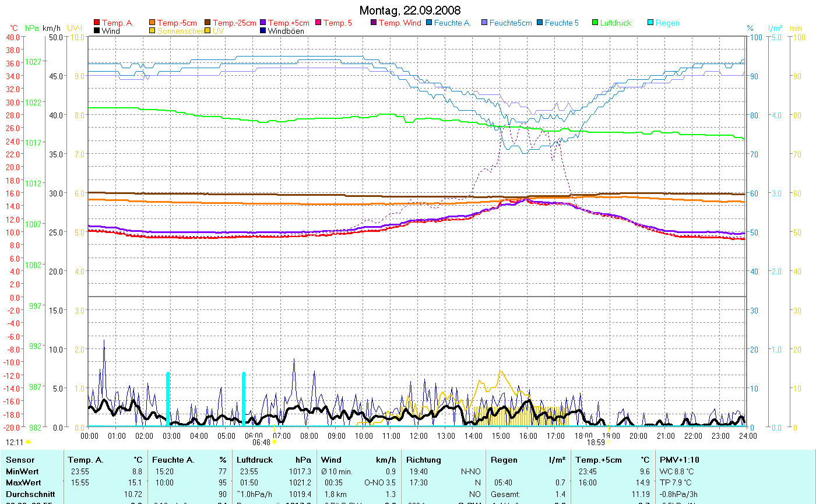Click the red Temp. A. legend square
Image resolution: width=816 pixels, height=504 pixels.
click(x=97, y=23)
